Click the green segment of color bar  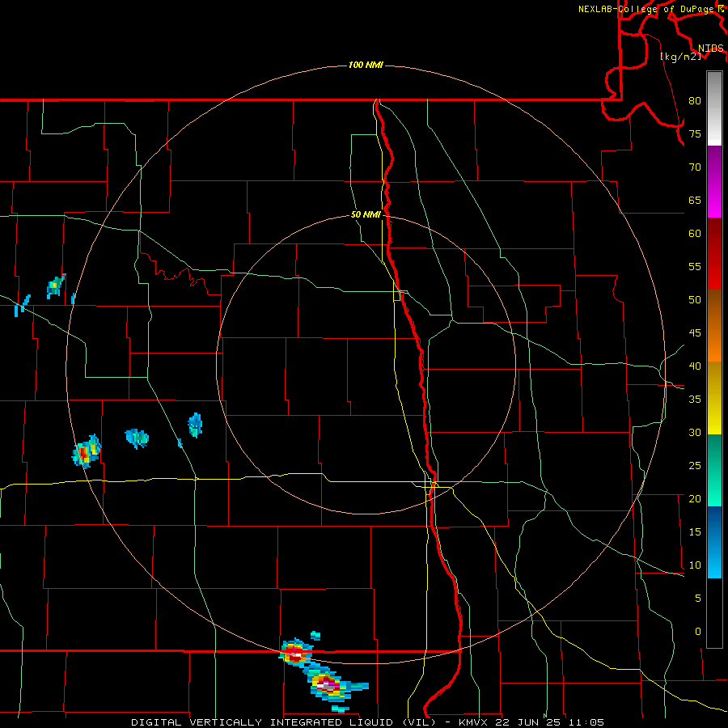714,470
